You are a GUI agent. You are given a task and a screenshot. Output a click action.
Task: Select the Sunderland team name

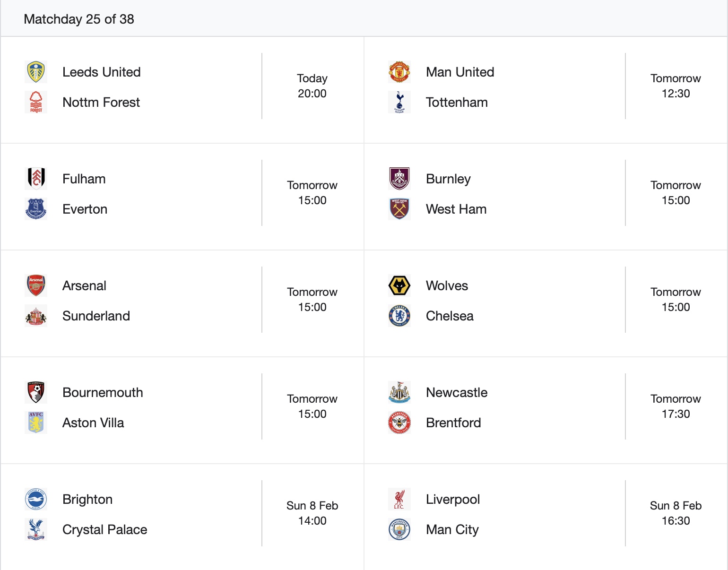(x=96, y=316)
